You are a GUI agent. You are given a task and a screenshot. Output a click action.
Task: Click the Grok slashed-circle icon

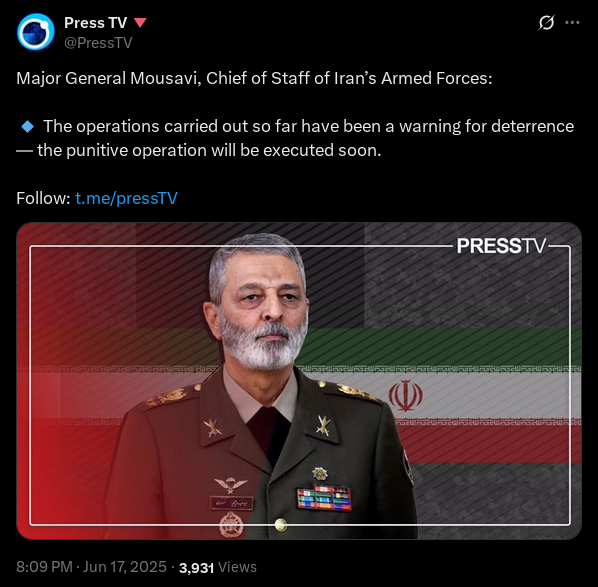tap(546, 23)
